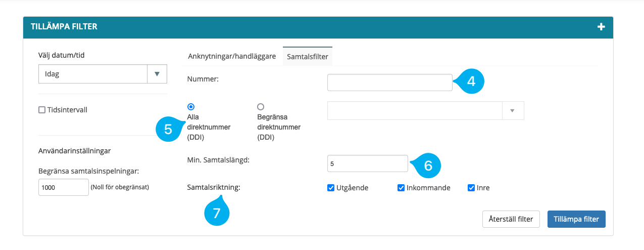The image size is (644, 250).
Task: Toggle the Inre checkbox
Action: (471, 188)
